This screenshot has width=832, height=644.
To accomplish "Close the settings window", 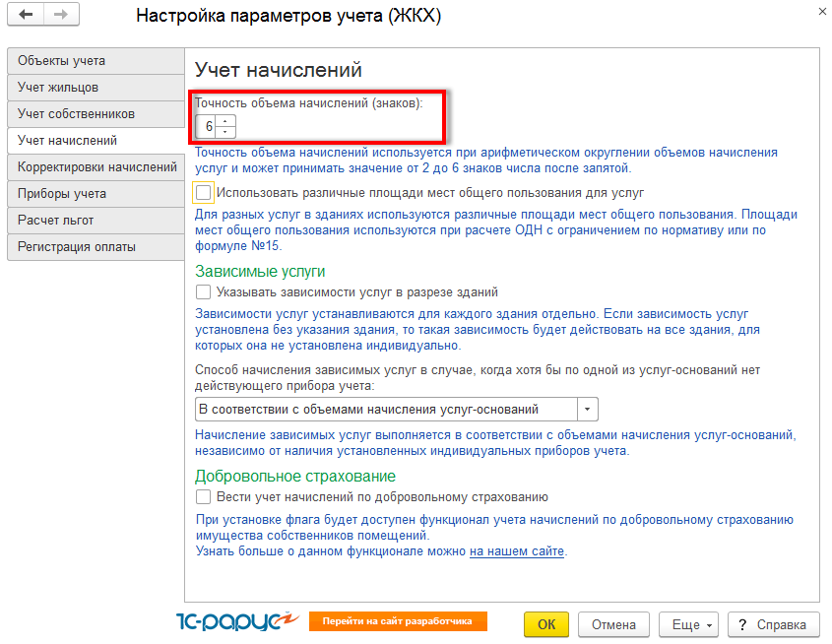I will (821, 11).
